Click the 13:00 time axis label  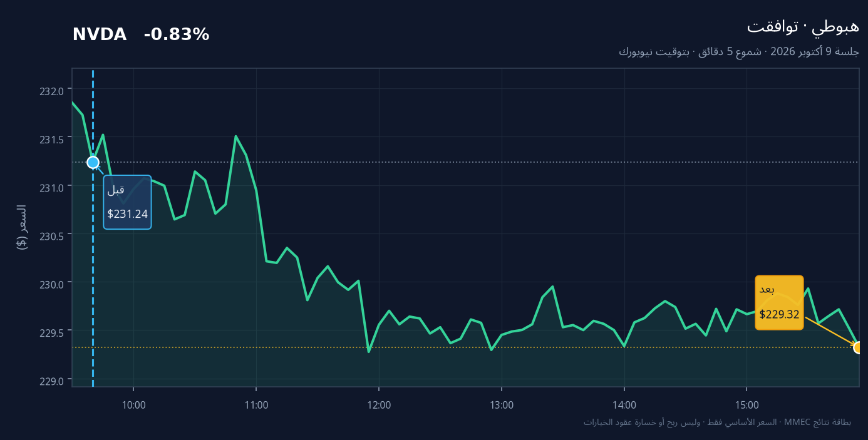tap(502, 405)
